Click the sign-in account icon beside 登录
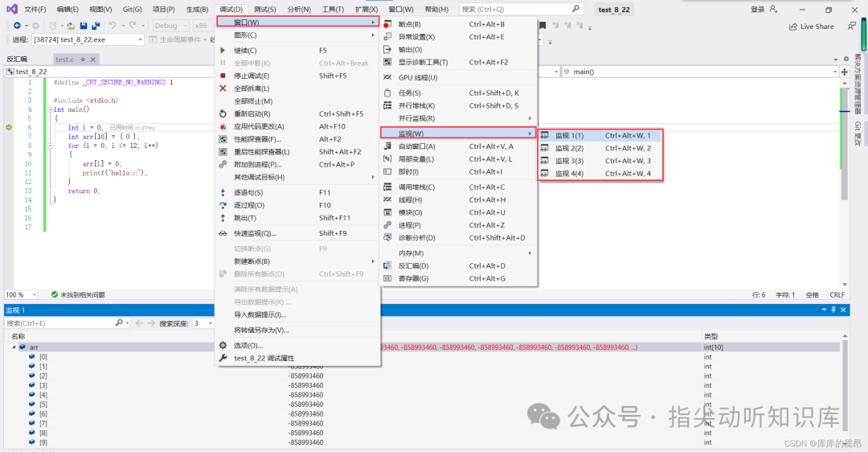Image resolution: width=868 pixels, height=452 pixels. coord(773,9)
